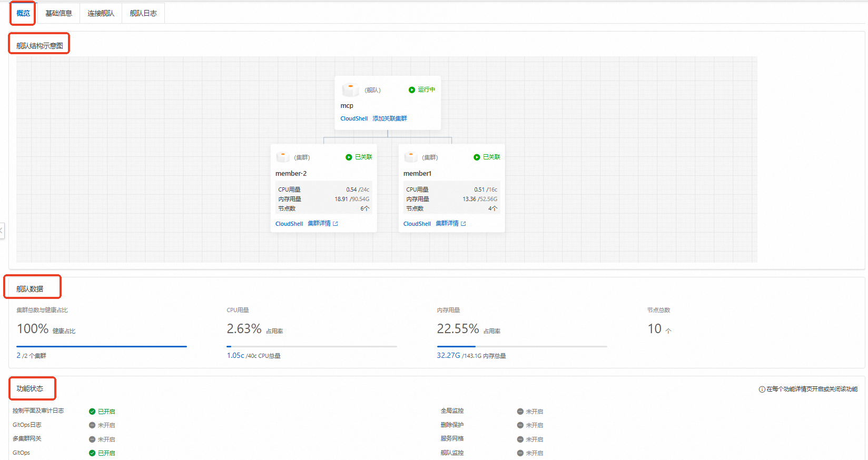
Task: Click the mcp fleet icon
Action: (350, 89)
